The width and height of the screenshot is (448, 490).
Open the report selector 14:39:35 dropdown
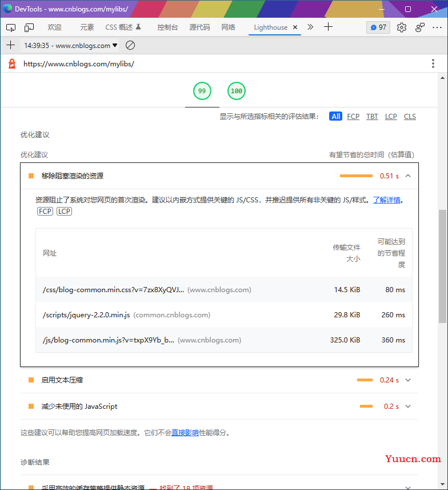pyautogui.click(x=71, y=46)
